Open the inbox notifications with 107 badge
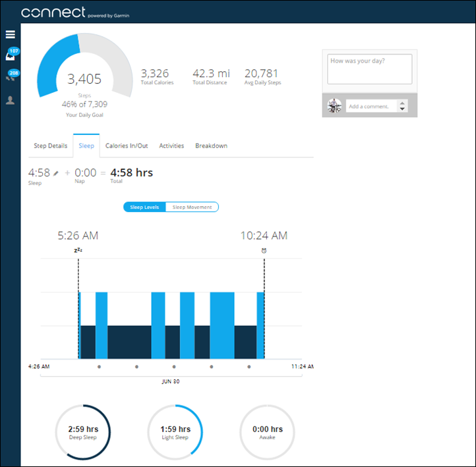The image size is (476, 467). pos(11,56)
